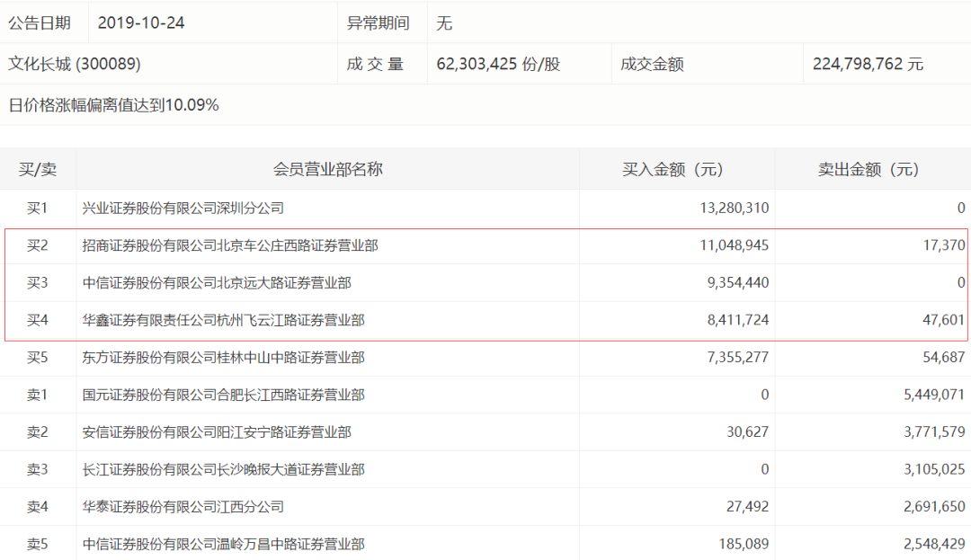
Task: Select buy amount 185,089
Action: coord(744,544)
